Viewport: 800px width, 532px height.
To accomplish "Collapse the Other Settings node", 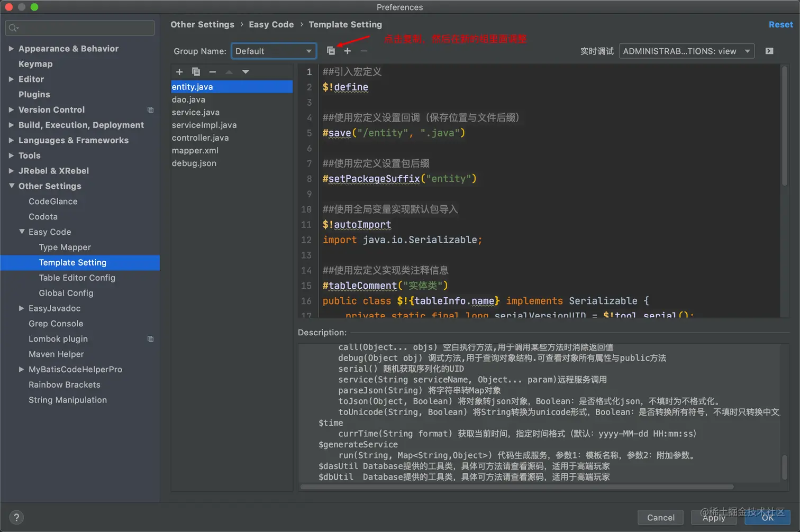I will point(11,186).
